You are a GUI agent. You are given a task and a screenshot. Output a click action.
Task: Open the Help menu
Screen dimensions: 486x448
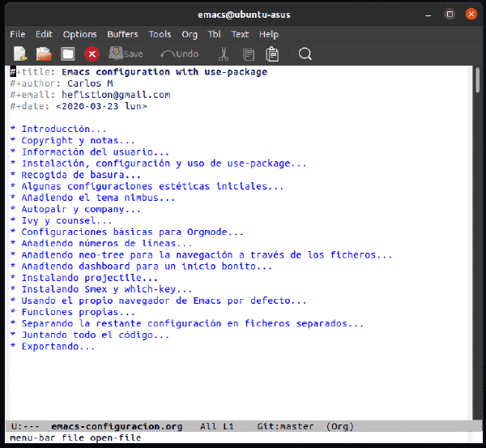click(x=269, y=34)
